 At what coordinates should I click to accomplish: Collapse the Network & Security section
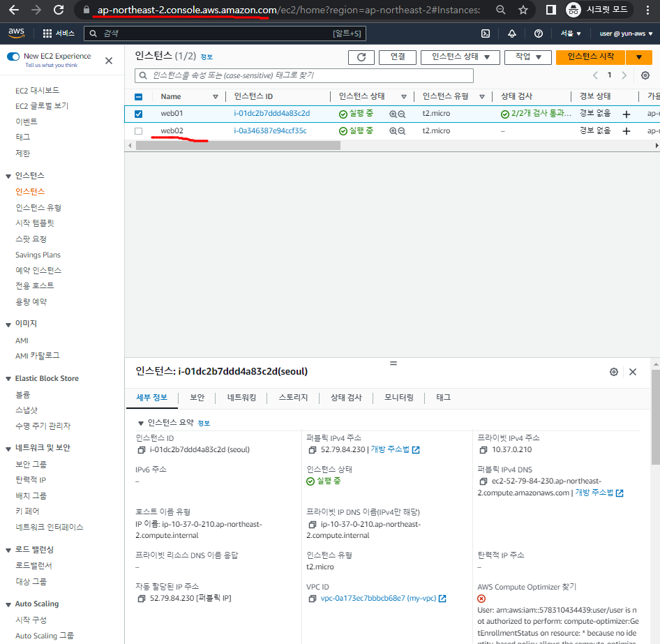pos(8,449)
